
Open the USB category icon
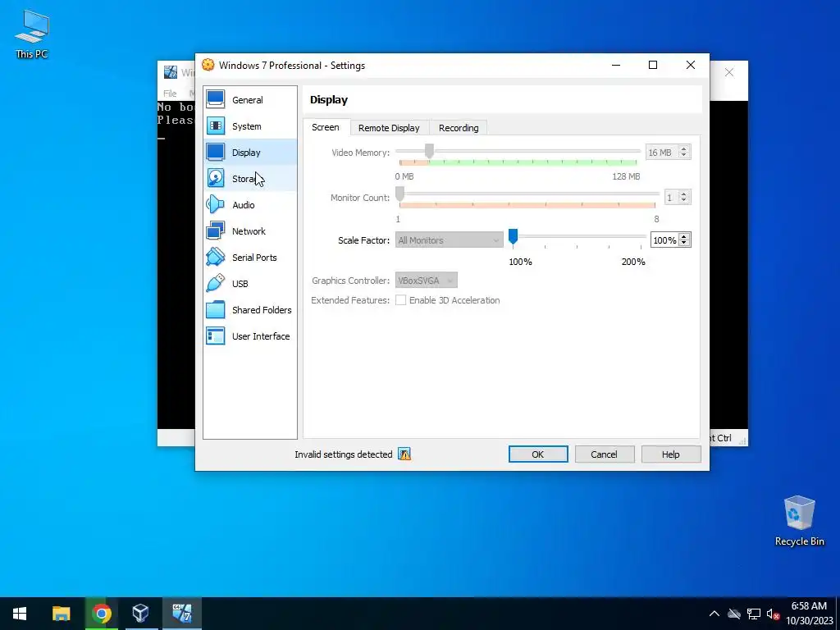tap(216, 283)
